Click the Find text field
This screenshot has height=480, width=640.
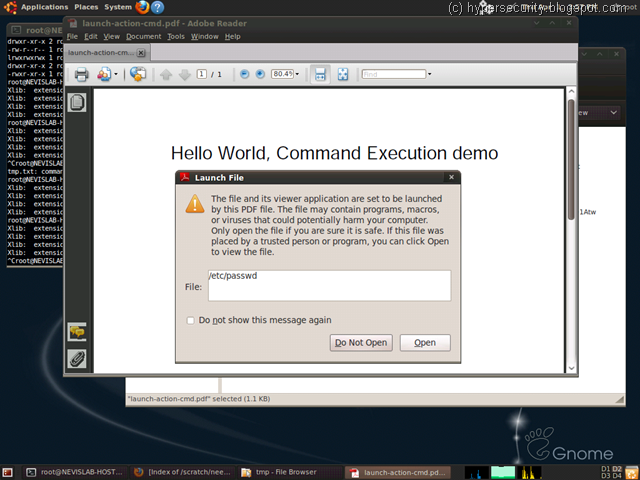pos(394,74)
